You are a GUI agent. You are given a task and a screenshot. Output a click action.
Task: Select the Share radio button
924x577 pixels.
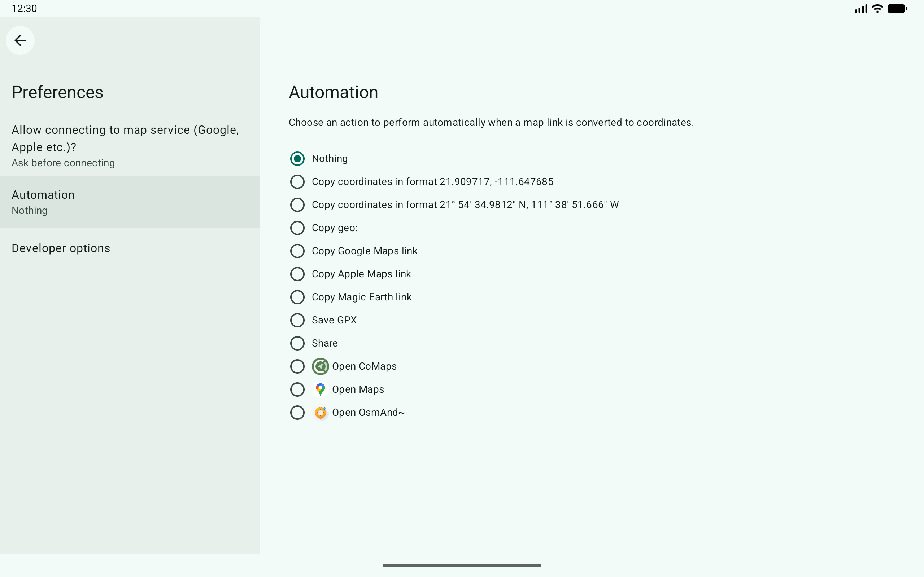pos(297,343)
